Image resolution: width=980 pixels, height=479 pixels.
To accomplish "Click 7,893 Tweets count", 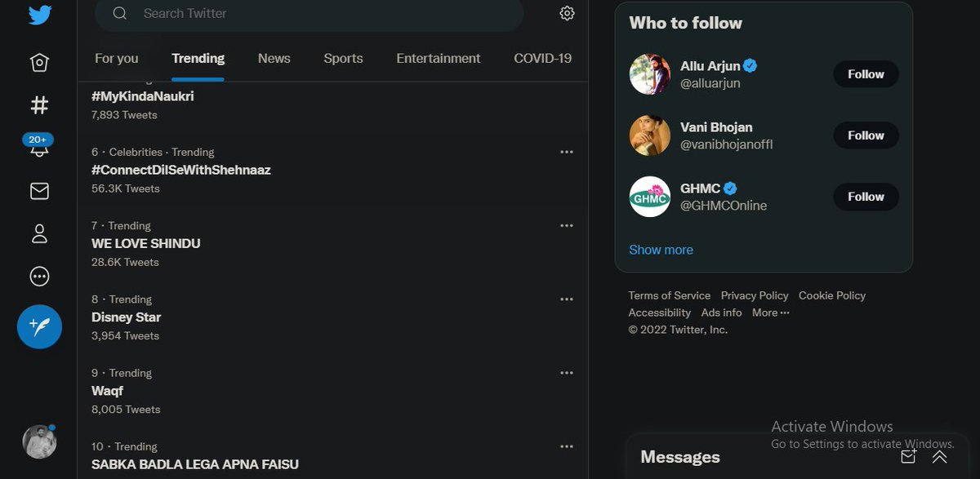I will click(x=124, y=115).
